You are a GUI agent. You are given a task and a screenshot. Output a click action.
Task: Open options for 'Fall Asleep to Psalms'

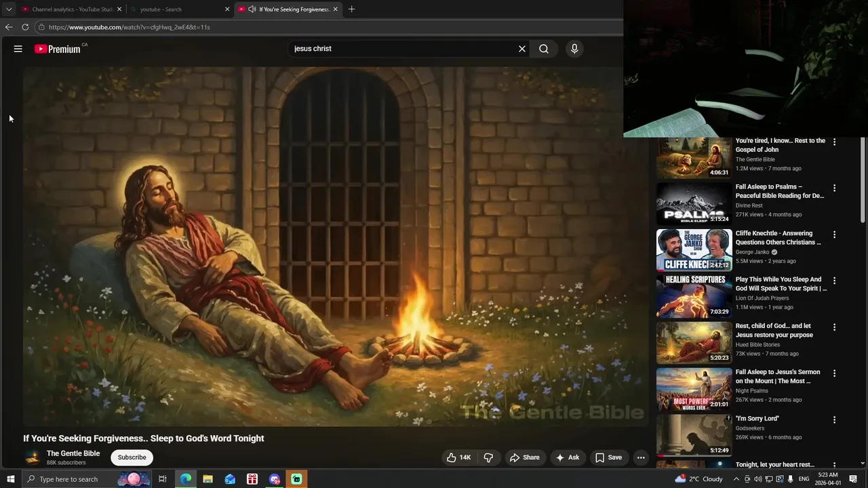click(835, 188)
